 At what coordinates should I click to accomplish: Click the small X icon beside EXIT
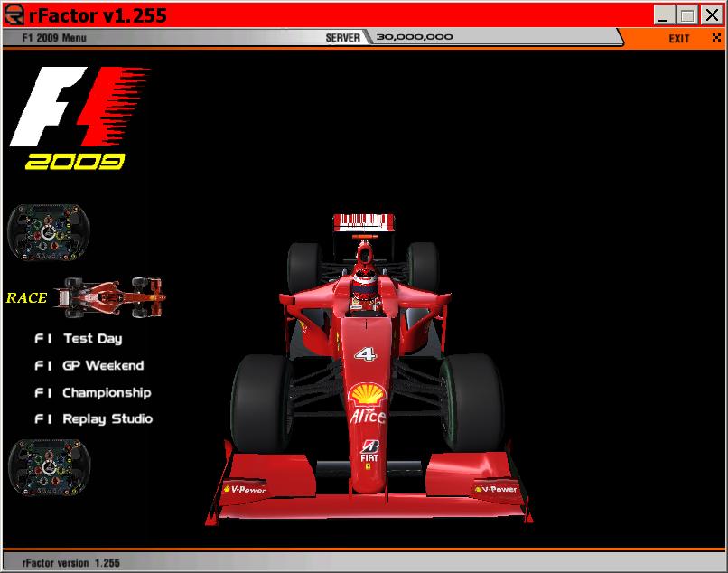coord(716,38)
